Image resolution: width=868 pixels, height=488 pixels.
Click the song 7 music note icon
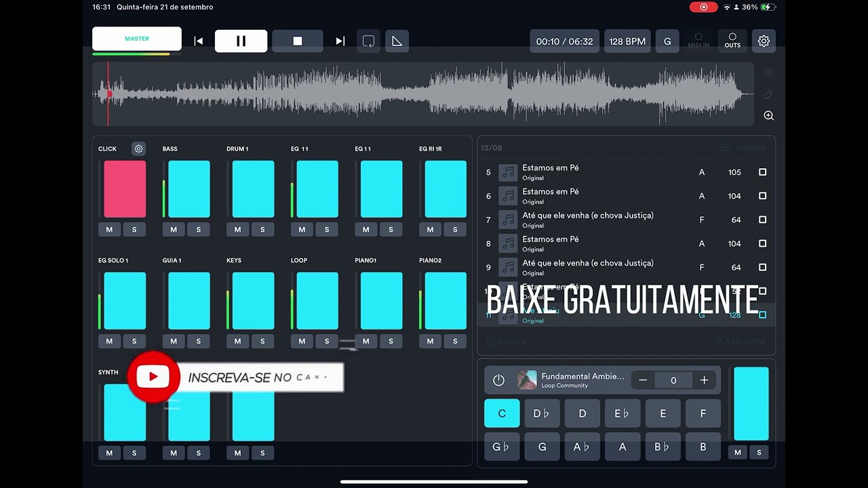click(508, 220)
